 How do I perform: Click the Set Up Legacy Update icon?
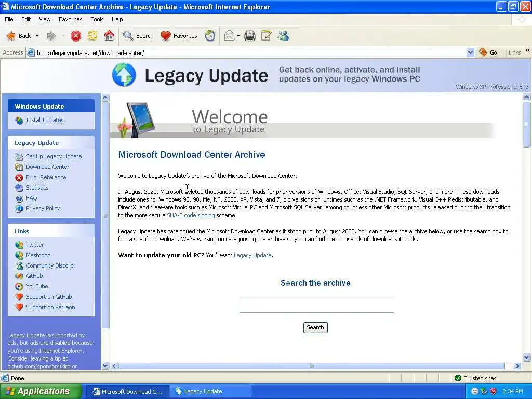tap(19, 156)
